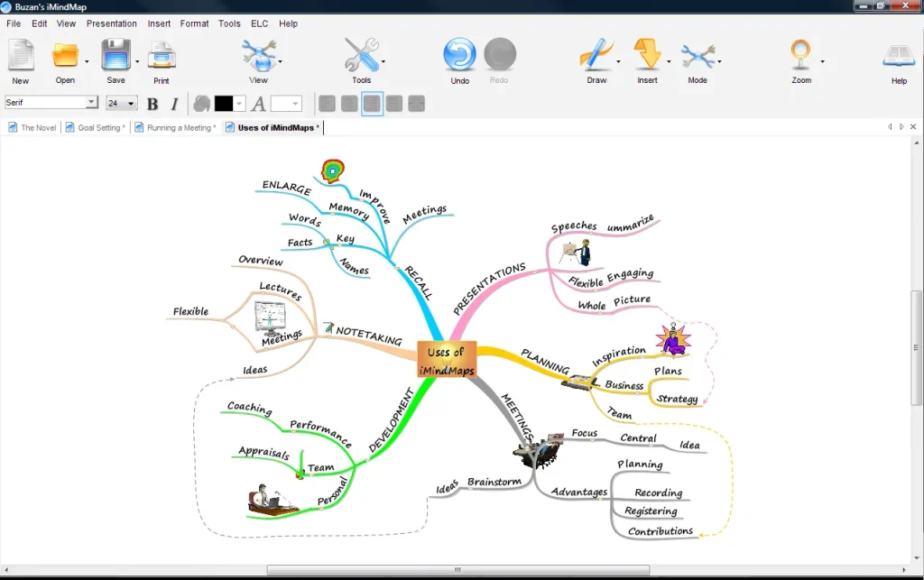Click the Print icon
This screenshot has height=580, width=924.
pos(162,57)
